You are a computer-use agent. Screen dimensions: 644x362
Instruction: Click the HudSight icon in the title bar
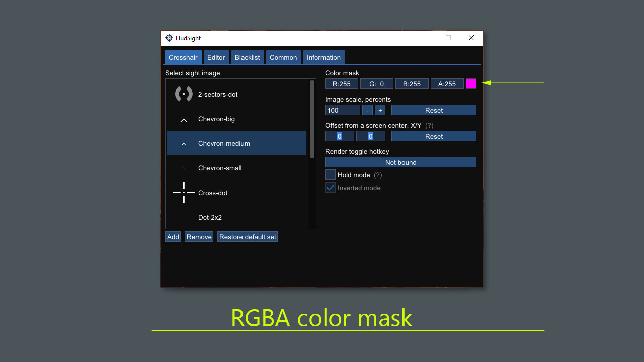point(170,38)
